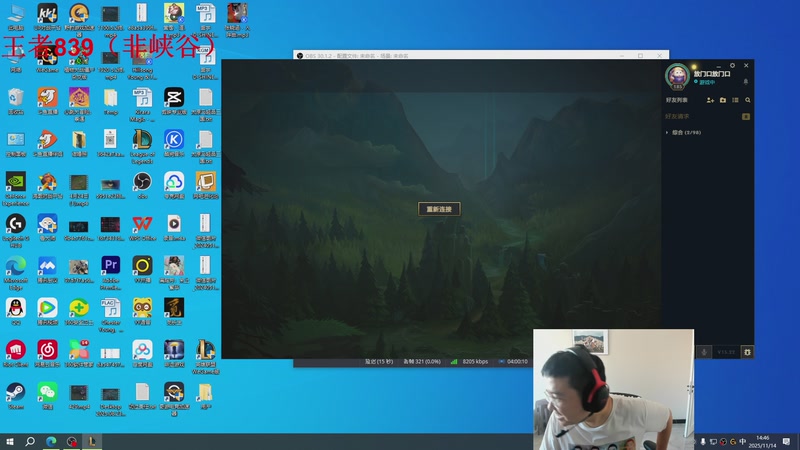This screenshot has height=450, width=800.
Task: Launch the CapCut (剪映) desktop icon
Action: point(174,101)
